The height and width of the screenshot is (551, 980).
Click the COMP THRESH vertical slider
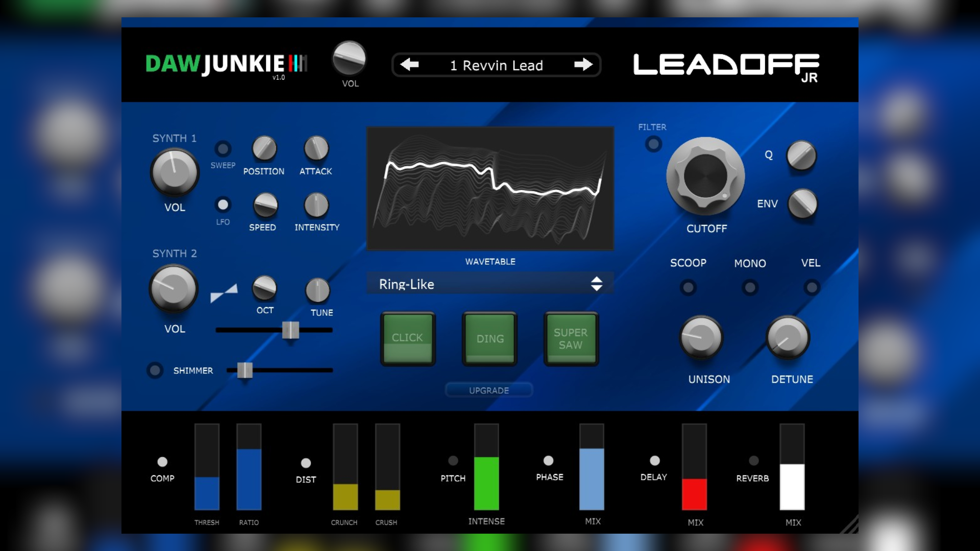(207, 467)
